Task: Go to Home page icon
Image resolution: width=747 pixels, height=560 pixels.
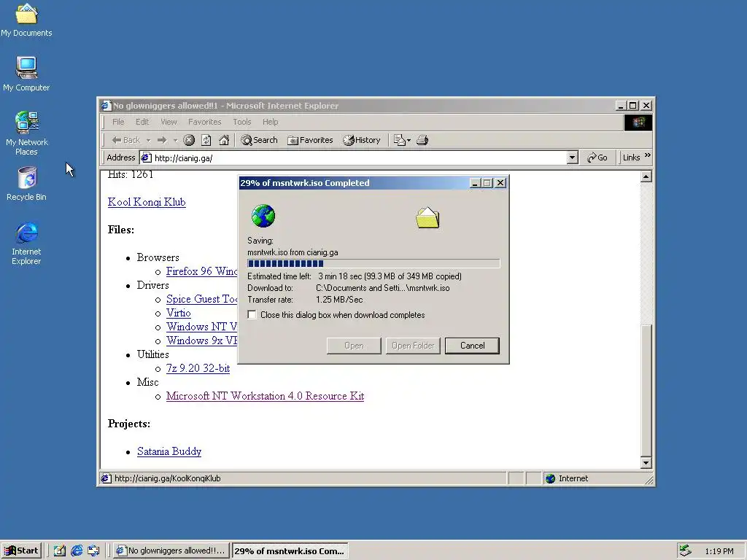Action: 224,140
